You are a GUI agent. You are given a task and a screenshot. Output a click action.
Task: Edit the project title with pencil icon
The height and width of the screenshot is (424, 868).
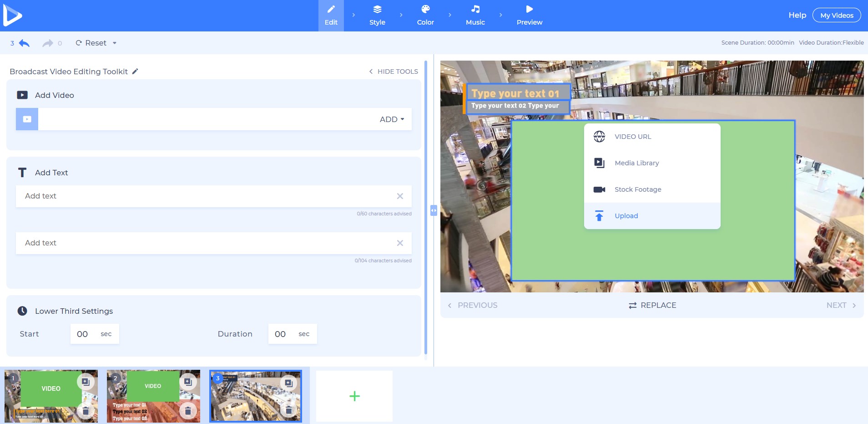[x=135, y=72]
